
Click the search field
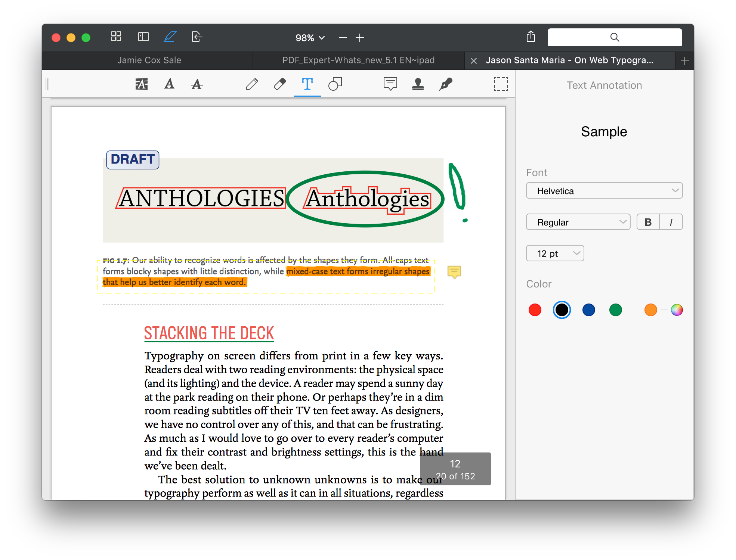(615, 37)
